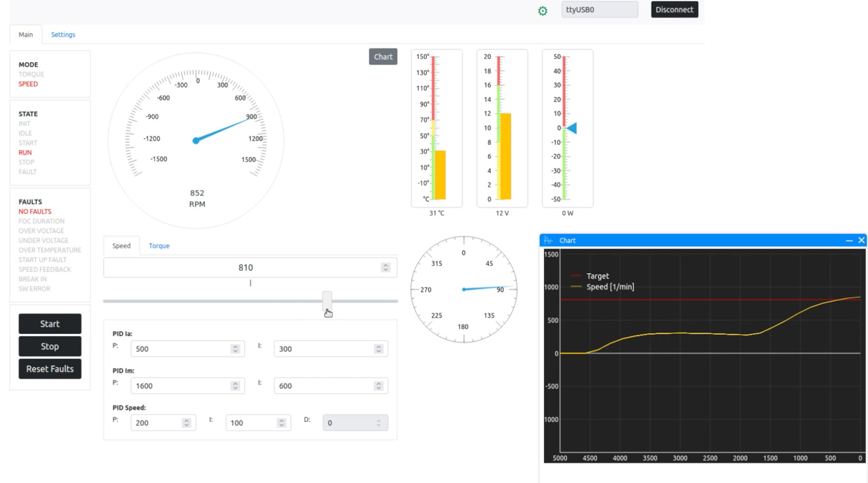Adjust PID Ia I value stepper
The width and height of the screenshot is (868, 483).
coord(378,349)
